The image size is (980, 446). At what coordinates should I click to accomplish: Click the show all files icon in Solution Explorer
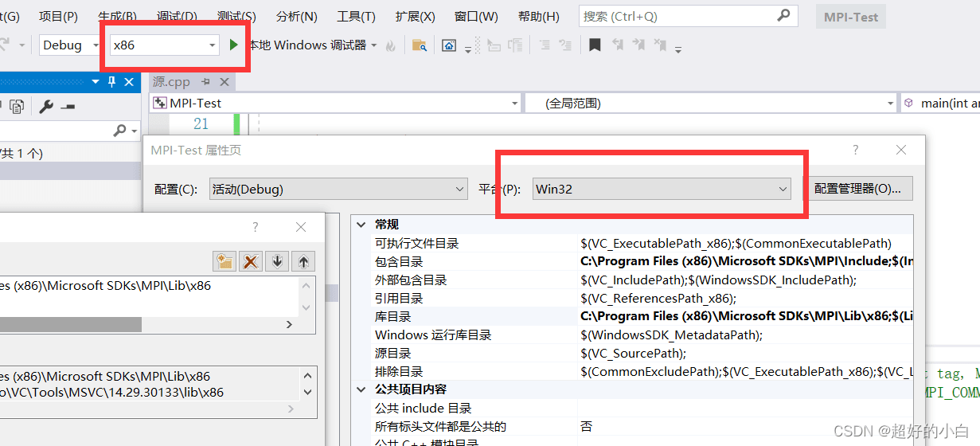click(17, 106)
